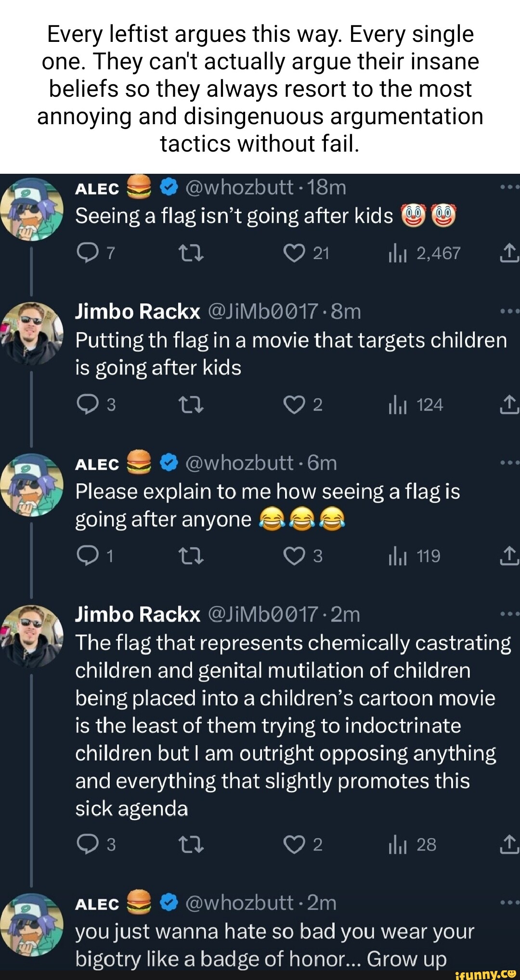Retweet Alec's 'Please explain' tweet

coord(191,556)
